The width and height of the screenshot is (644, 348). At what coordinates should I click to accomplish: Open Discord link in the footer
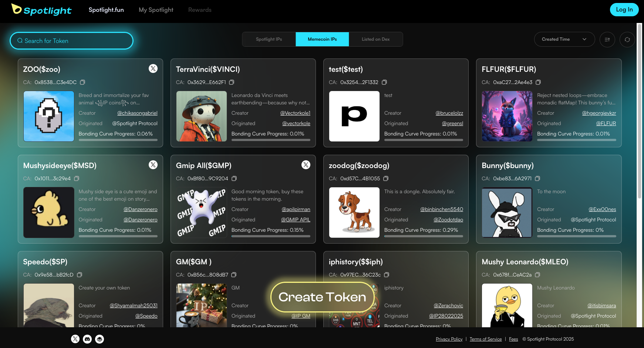click(87, 339)
